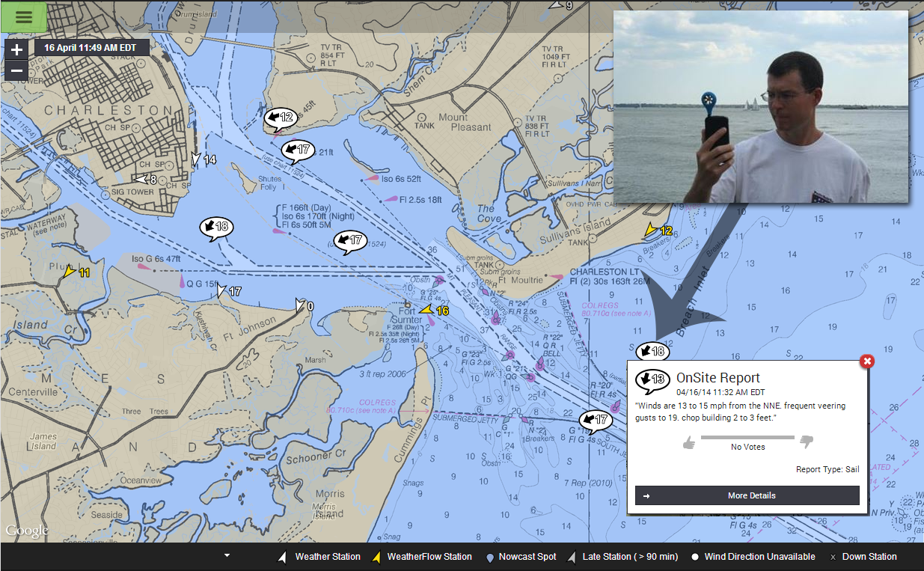
Task: Select the WeatherFlow station 12 at Sullivans Island
Action: coord(659,230)
